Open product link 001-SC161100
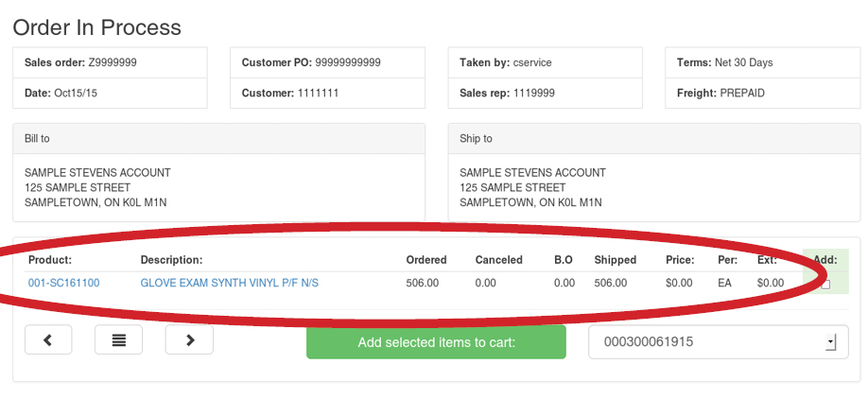Viewport: 868px width, 399px height. pos(64,283)
